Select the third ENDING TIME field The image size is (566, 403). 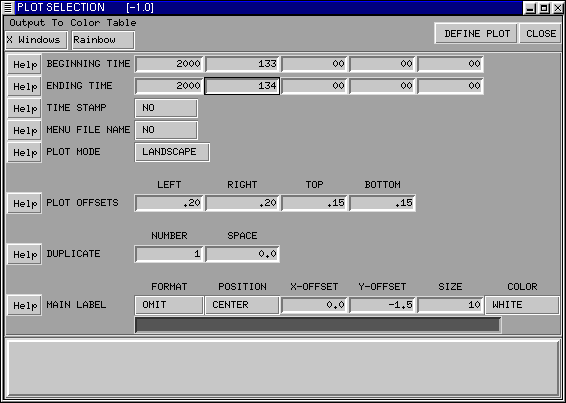point(314,86)
